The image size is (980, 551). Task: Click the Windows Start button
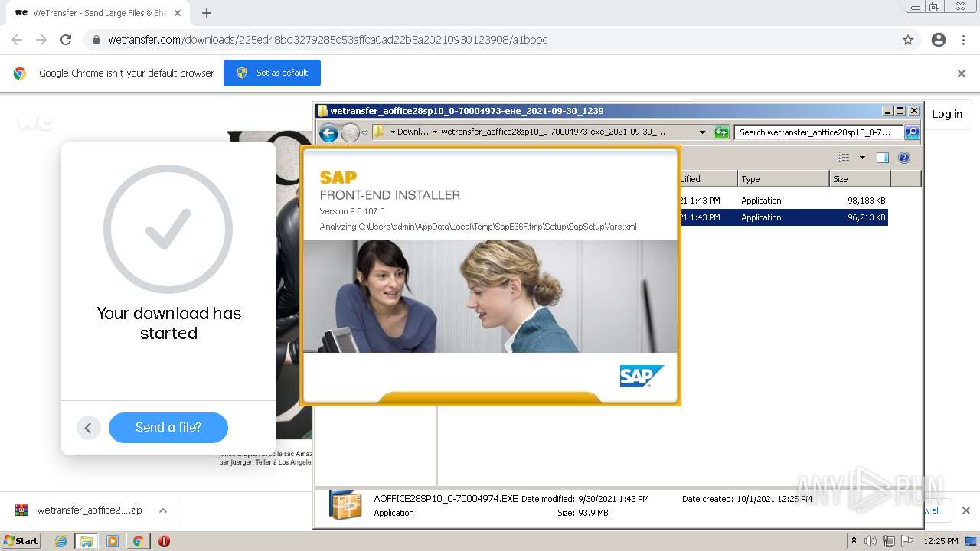tap(21, 541)
